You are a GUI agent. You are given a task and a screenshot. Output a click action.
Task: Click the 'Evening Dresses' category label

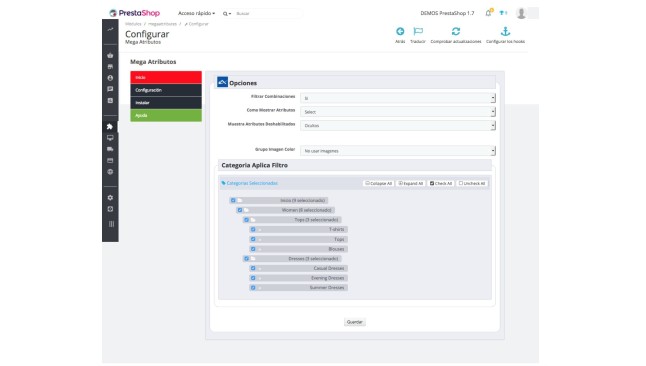328,278
